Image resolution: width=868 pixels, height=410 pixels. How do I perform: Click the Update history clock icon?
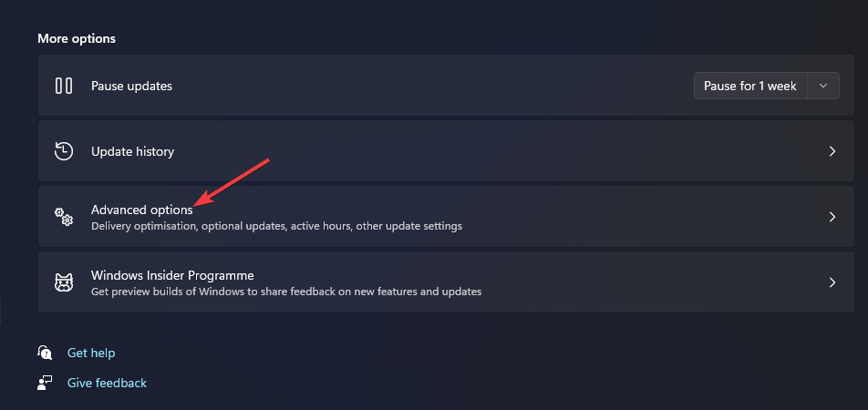click(64, 151)
